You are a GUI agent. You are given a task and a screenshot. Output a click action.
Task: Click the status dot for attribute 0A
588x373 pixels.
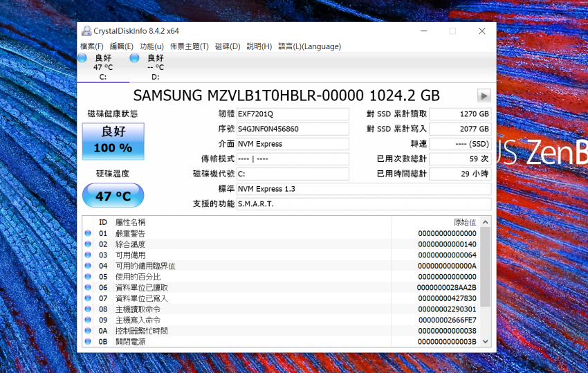pyautogui.click(x=88, y=331)
